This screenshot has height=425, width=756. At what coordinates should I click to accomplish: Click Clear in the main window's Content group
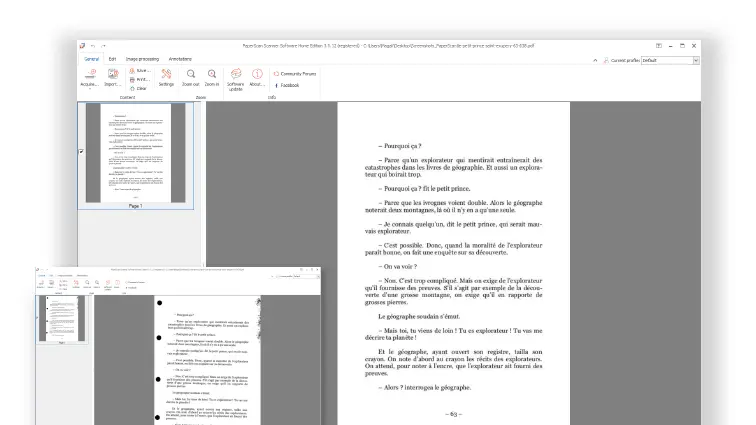pos(139,89)
